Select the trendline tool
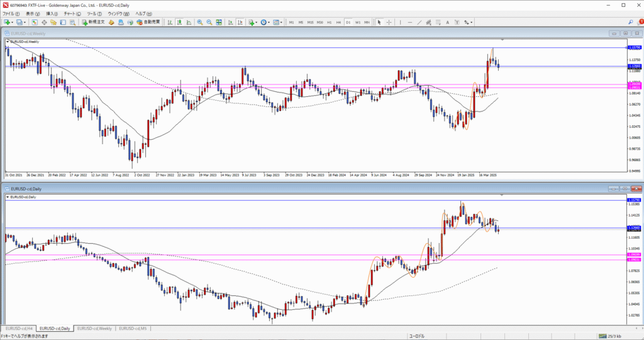644x340 pixels. click(x=419, y=22)
